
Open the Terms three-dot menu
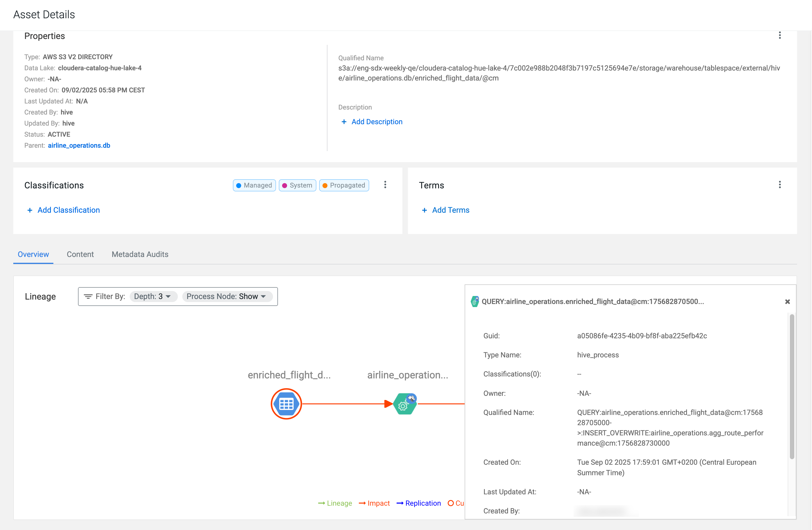point(779,185)
